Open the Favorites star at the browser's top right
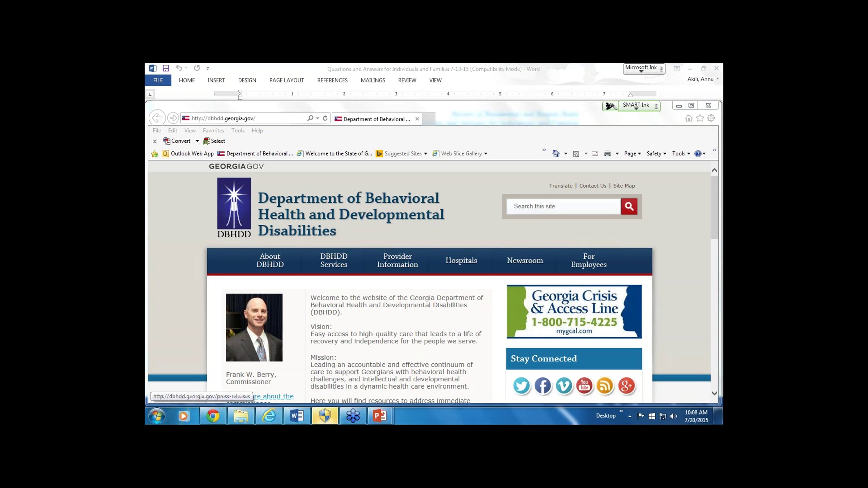Screen dimensions: 868x488 [700, 118]
